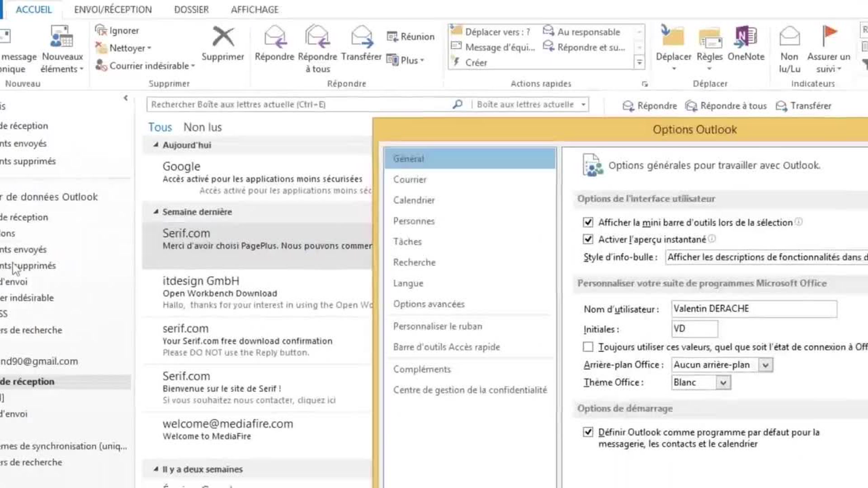Click the search magnifier icon
The image size is (868, 488).
[458, 104]
